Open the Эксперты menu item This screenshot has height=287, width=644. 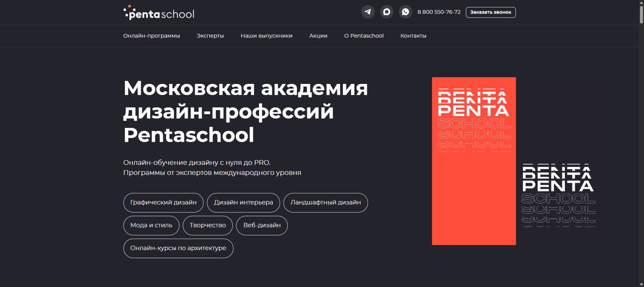pos(210,36)
